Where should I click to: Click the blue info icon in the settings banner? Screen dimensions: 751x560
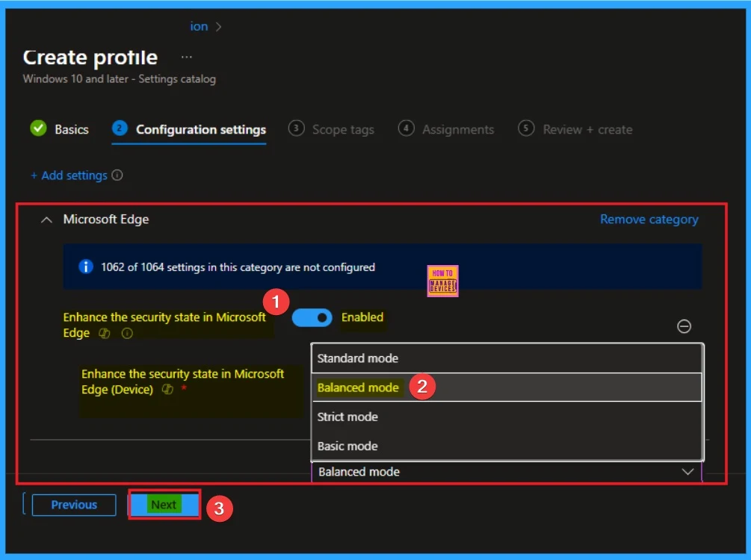coord(86,267)
